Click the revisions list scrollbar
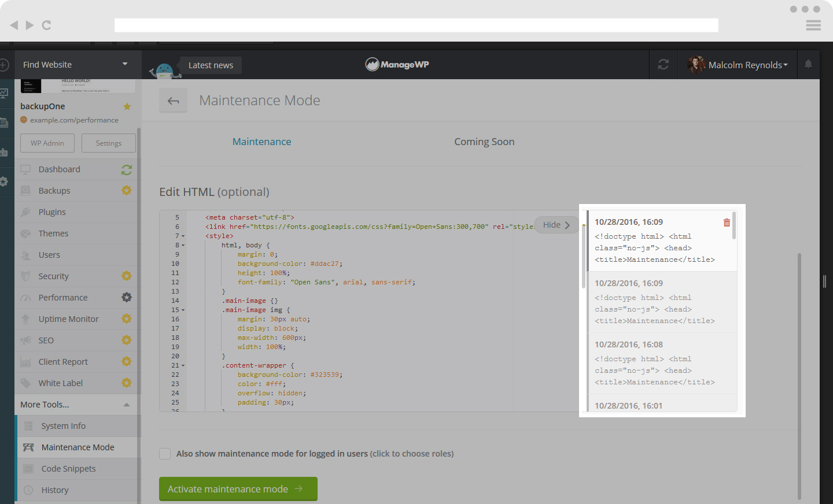Viewport: 833px width, 504px height. (x=734, y=225)
